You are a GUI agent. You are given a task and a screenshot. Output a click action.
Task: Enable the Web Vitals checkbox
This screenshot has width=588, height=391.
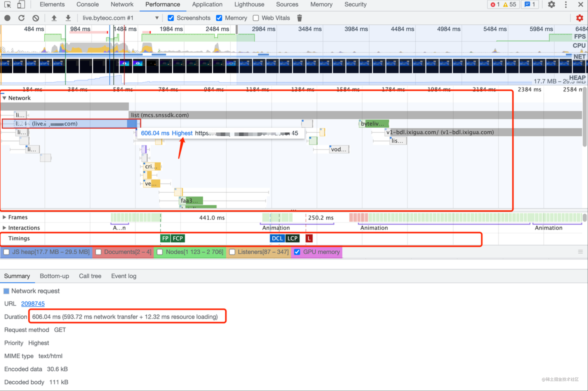[x=256, y=18]
